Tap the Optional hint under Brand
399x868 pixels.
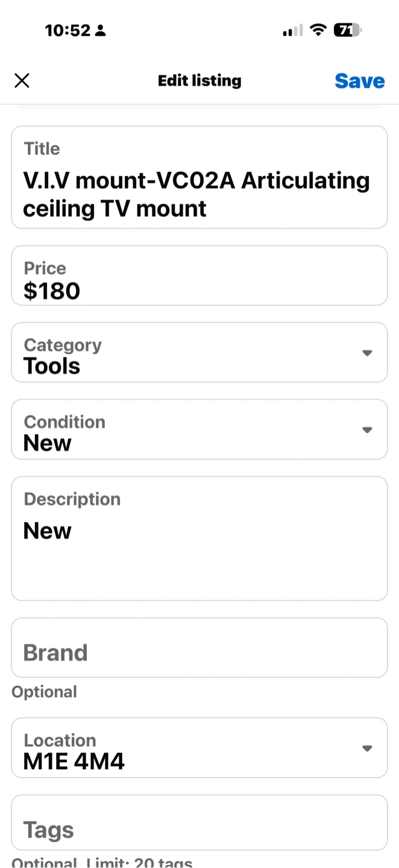coord(44,691)
